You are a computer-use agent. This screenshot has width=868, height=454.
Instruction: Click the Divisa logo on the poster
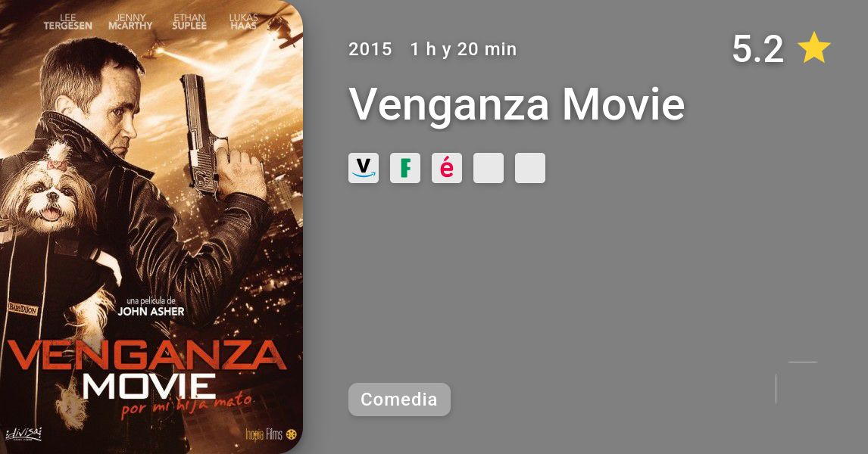[23, 434]
